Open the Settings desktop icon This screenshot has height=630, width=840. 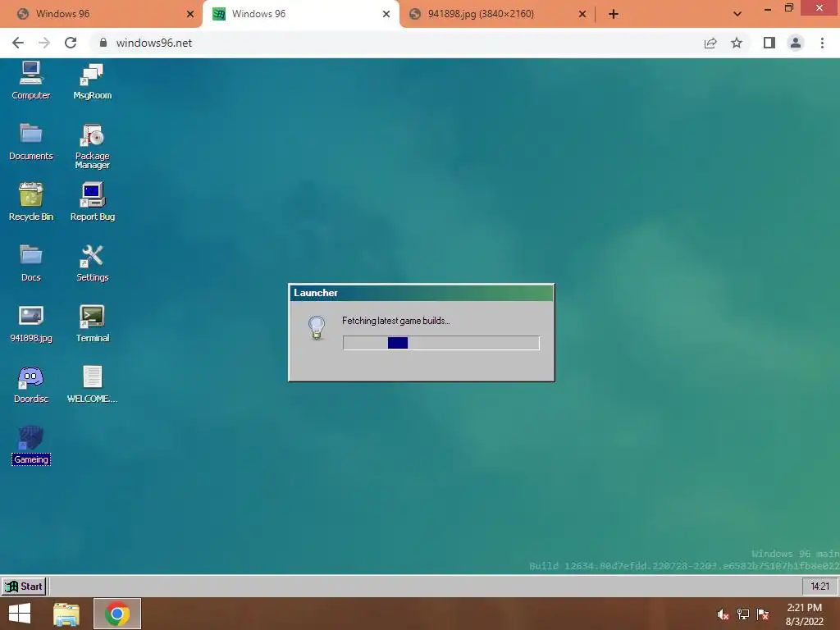pos(92,262)
